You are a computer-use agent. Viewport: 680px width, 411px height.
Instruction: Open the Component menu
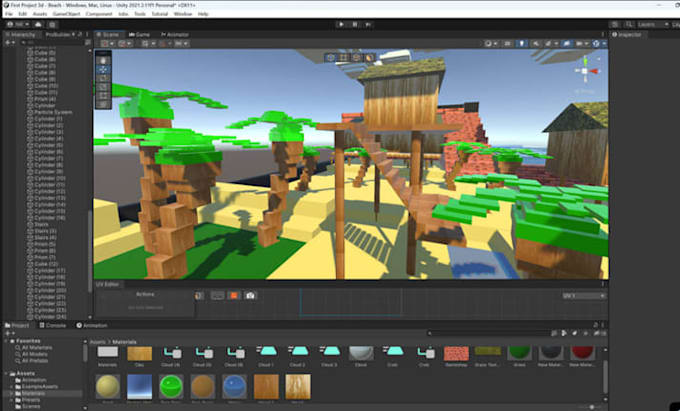tap(99, 14)
